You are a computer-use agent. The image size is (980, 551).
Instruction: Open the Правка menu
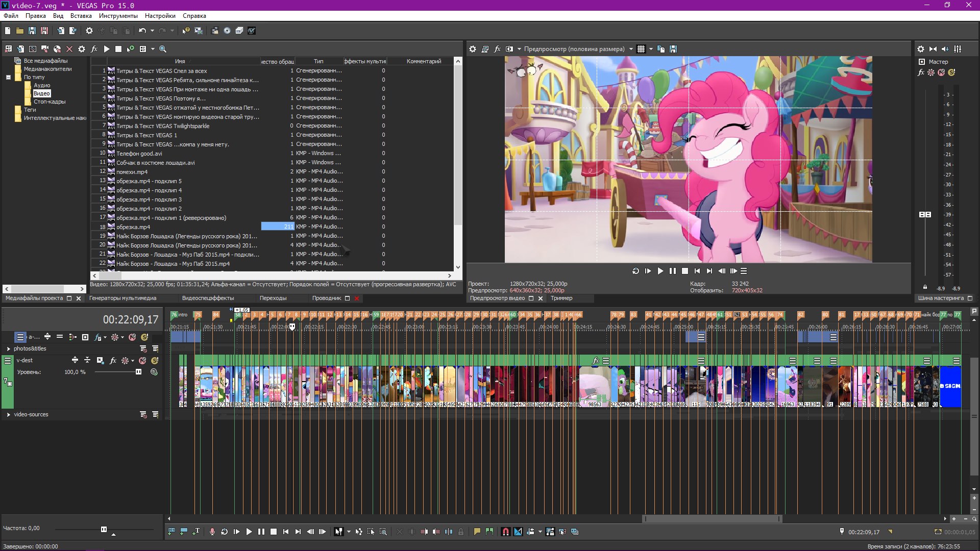[36, 16]
